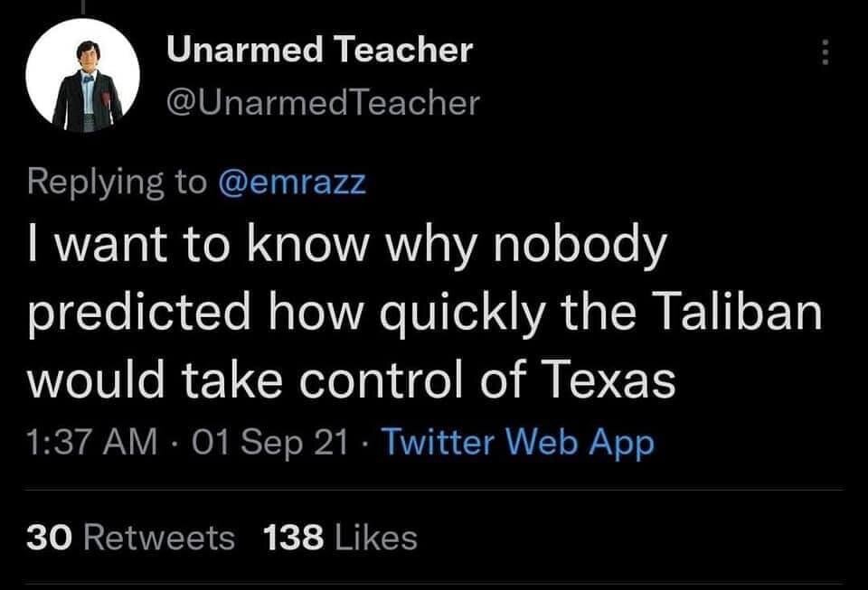Click the 01 Sep 21 date

pos(269,443)
